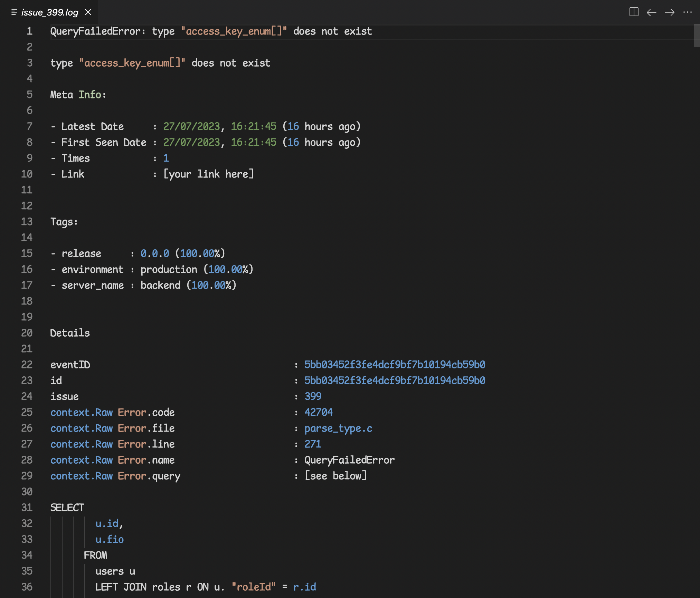Click the go forward arrow icon
Screen dimensions: 700x598
pyautogui.click(x=669, y=12)
